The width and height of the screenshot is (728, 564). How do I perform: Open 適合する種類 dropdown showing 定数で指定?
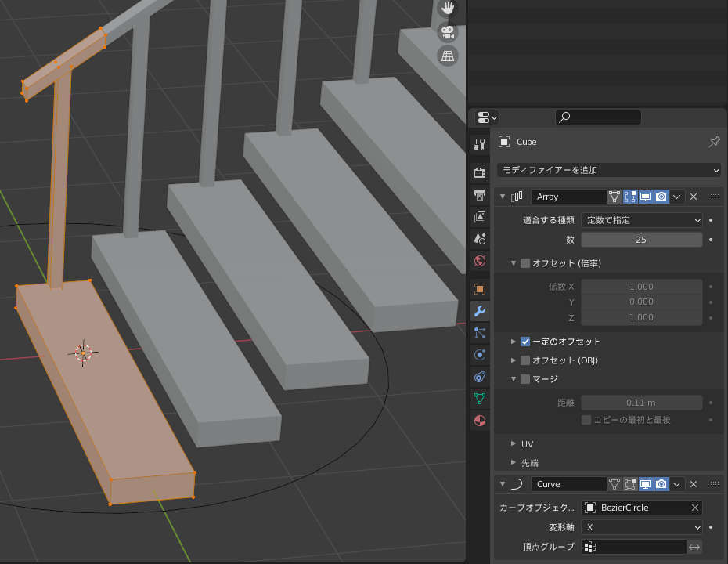click(x=642, y=220)
